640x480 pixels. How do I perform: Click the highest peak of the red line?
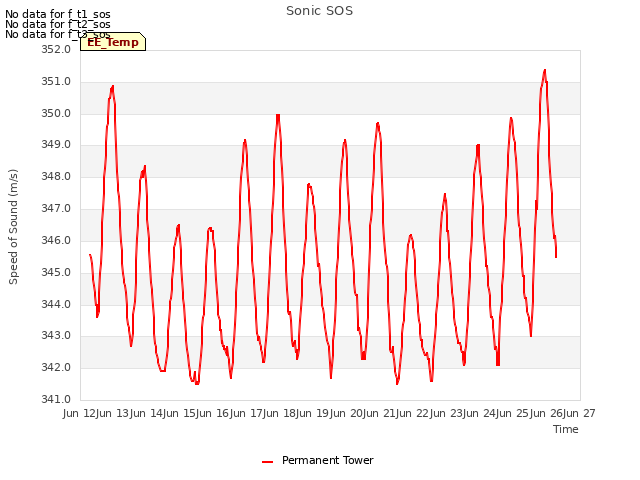[544, 71]
